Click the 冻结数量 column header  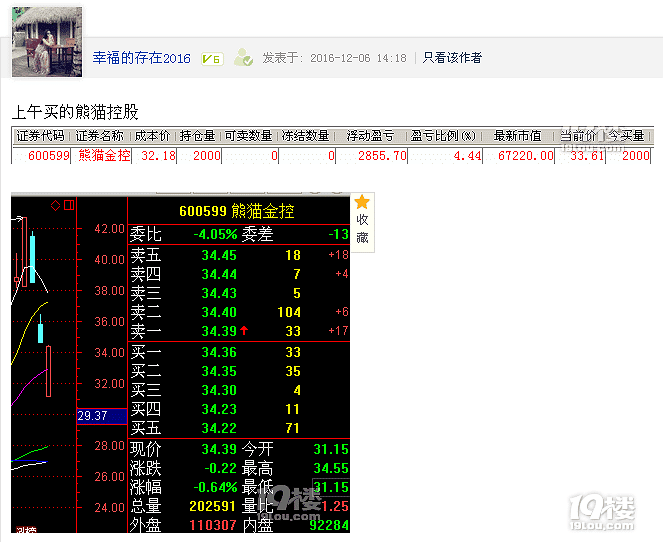(305, 136)
